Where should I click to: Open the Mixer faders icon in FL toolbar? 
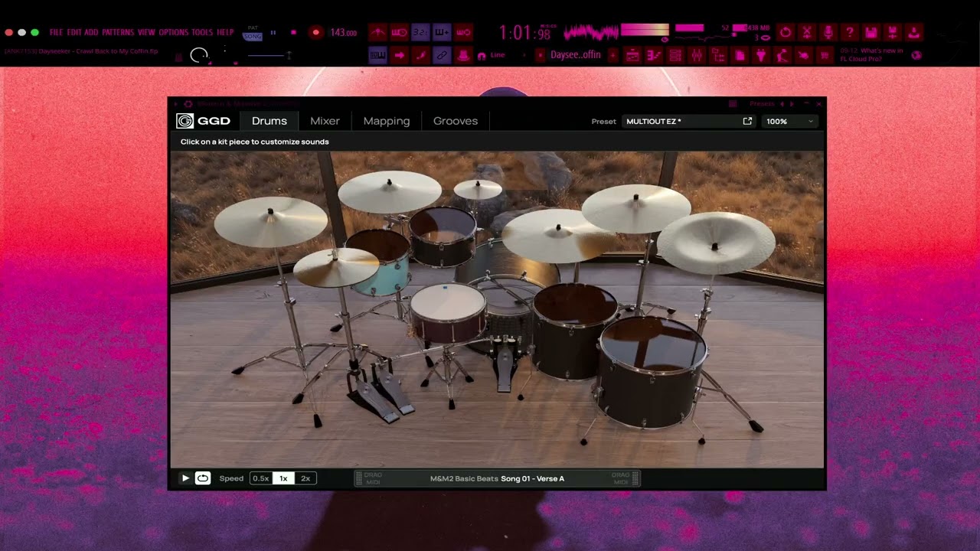(697, 55)
